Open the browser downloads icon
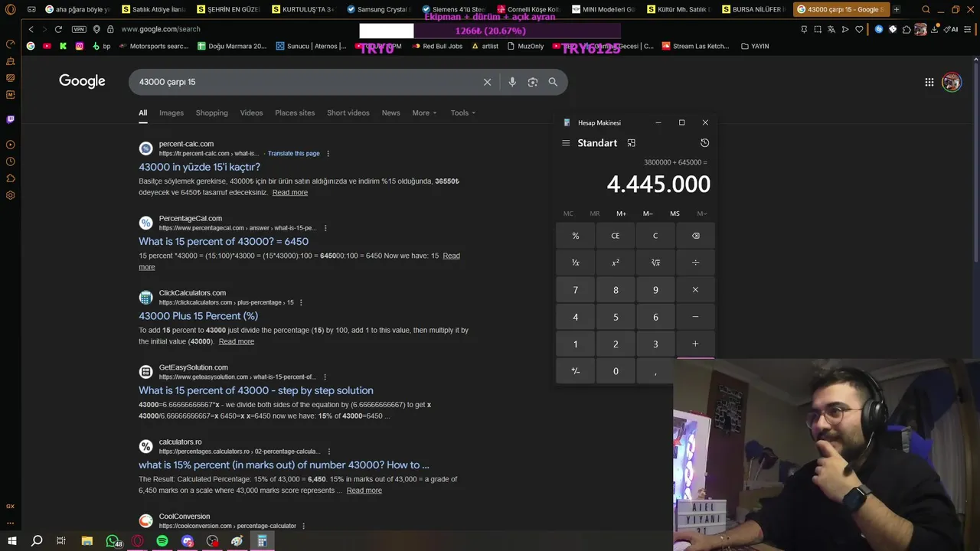This screenshot has height=551, width=980. [934, 29]
